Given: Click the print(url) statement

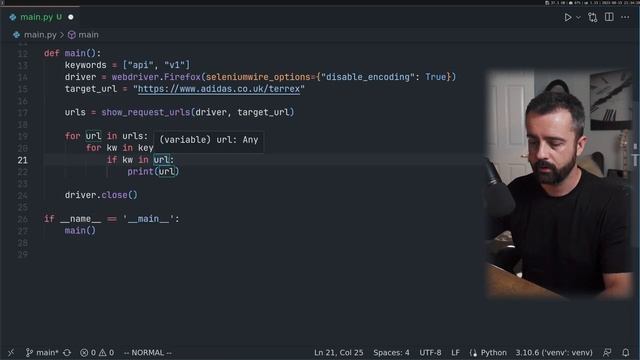Looking at the screenshot, I should coord(153,172).
